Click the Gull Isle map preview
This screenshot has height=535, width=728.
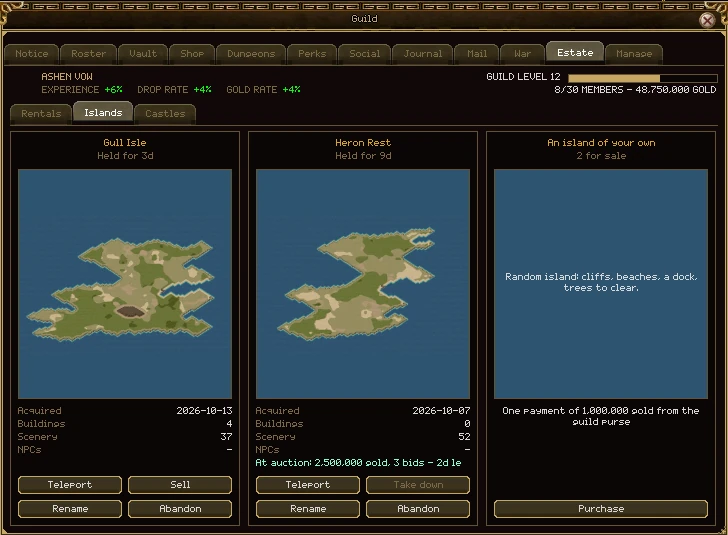[125, 284]
